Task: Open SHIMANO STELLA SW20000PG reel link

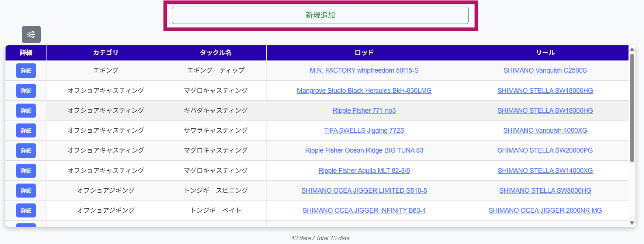Action: click(x=545, y=150)
